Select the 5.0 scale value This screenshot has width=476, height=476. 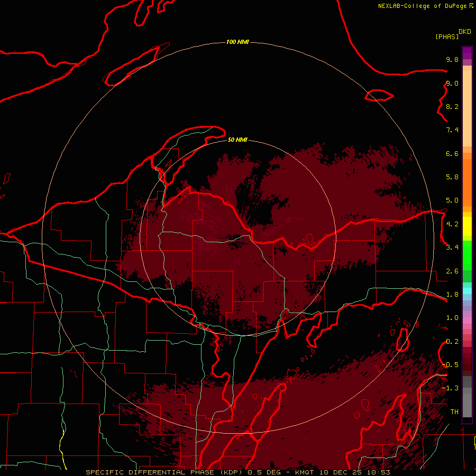click(452, 200)
